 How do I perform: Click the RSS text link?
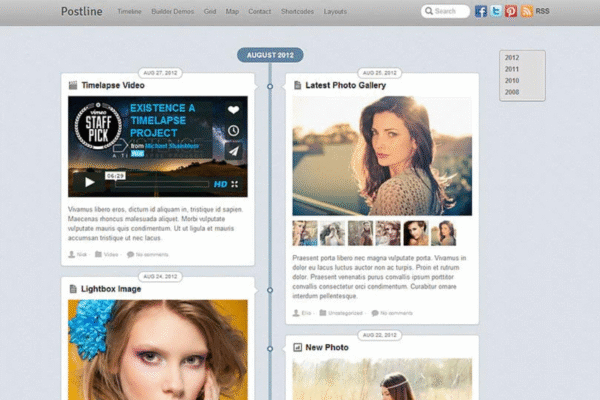tap(542, 11)
